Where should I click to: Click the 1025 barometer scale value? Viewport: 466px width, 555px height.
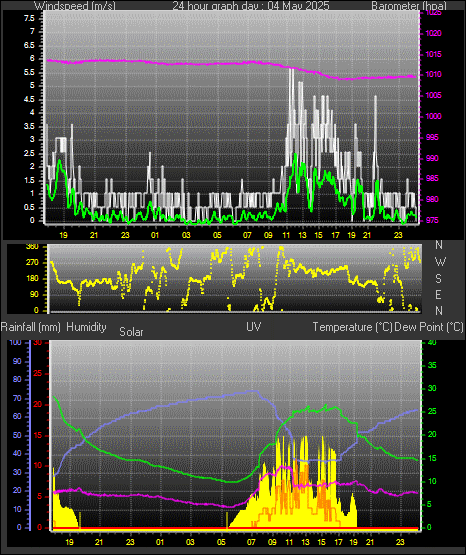coord(434,13)
